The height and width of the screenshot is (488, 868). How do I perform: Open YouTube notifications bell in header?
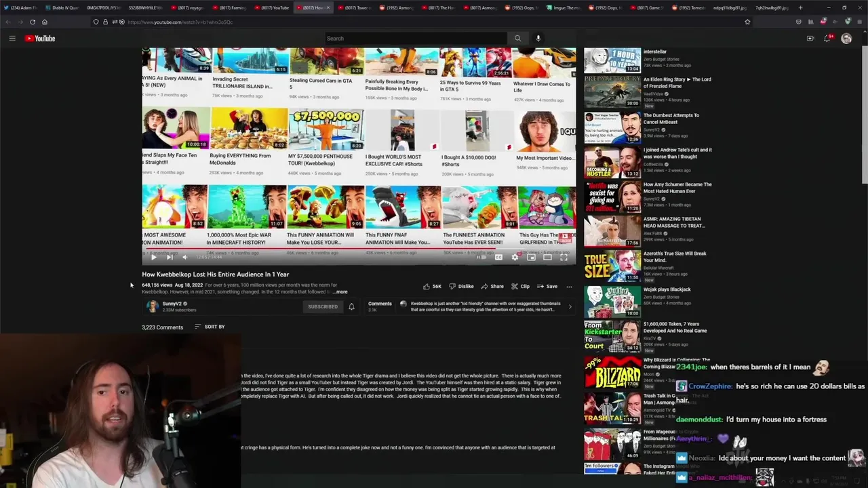point(827,39)
